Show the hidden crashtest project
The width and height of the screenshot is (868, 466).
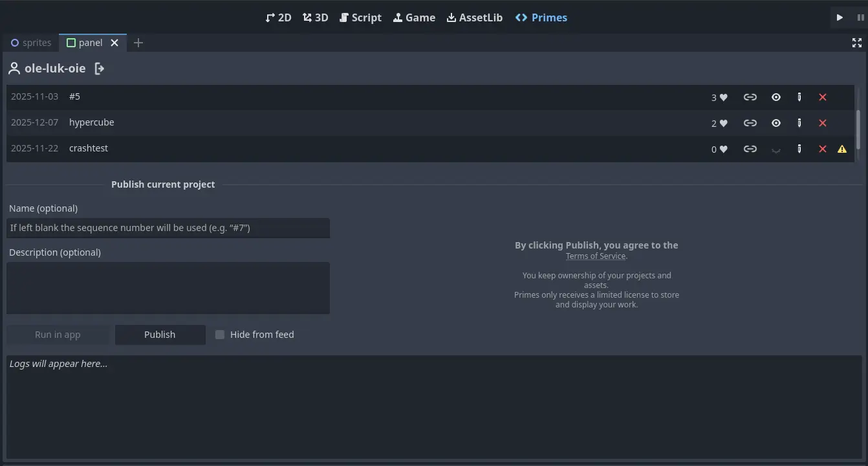776,150
